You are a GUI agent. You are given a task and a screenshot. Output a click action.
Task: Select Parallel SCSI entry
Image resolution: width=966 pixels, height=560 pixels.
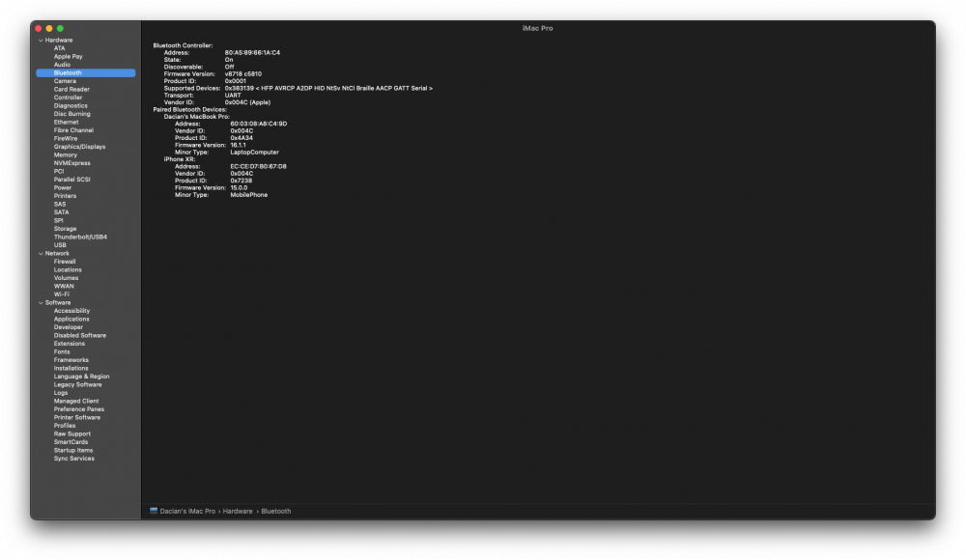pyautogui.click(x=72, y=180)
